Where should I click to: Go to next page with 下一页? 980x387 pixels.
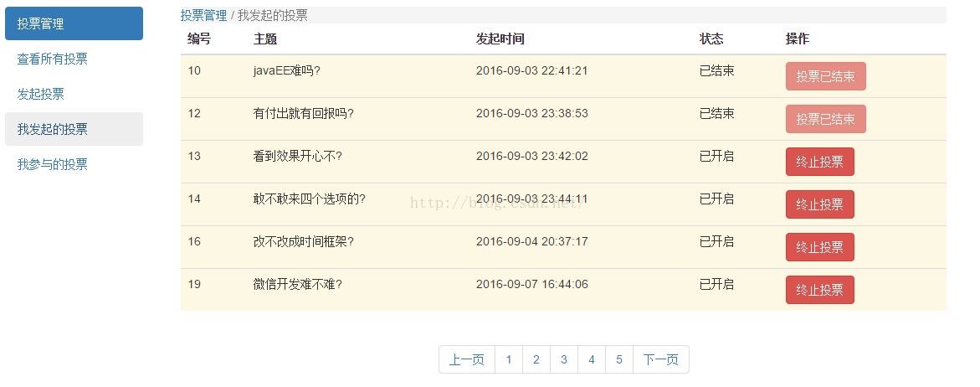click(661, 359)
